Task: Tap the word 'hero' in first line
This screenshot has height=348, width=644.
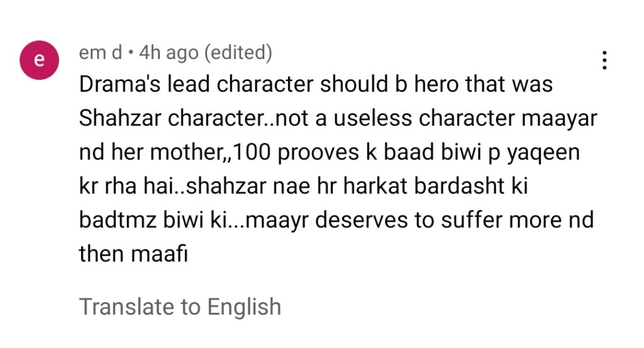Action: click(x=436, y=84)
